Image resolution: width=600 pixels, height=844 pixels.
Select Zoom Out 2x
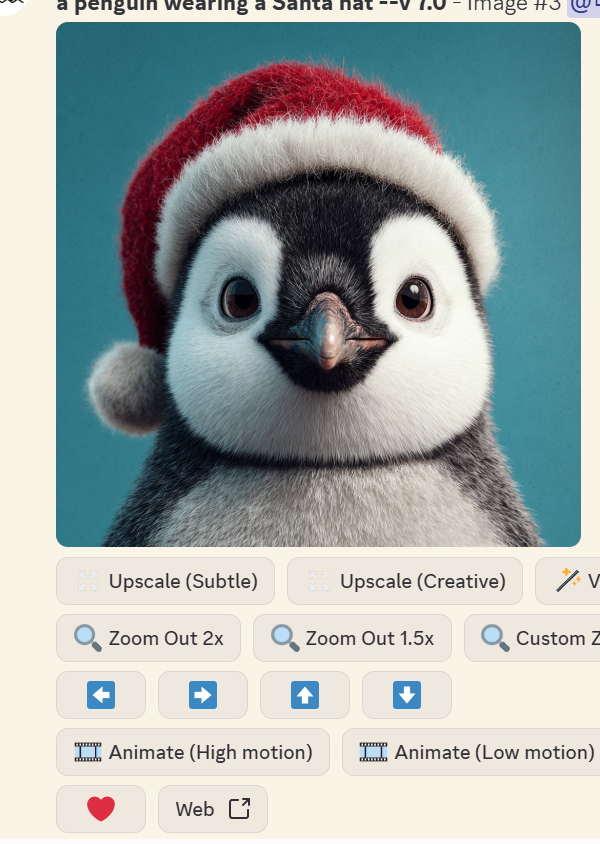pyautogui.click(x=148, y=638)
